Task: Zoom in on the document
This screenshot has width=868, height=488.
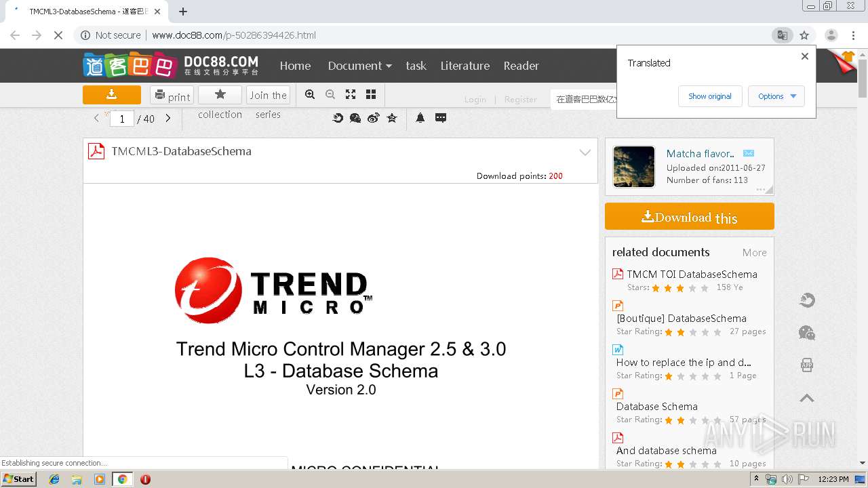Action: pyautogui.click(x=310, y=94)
